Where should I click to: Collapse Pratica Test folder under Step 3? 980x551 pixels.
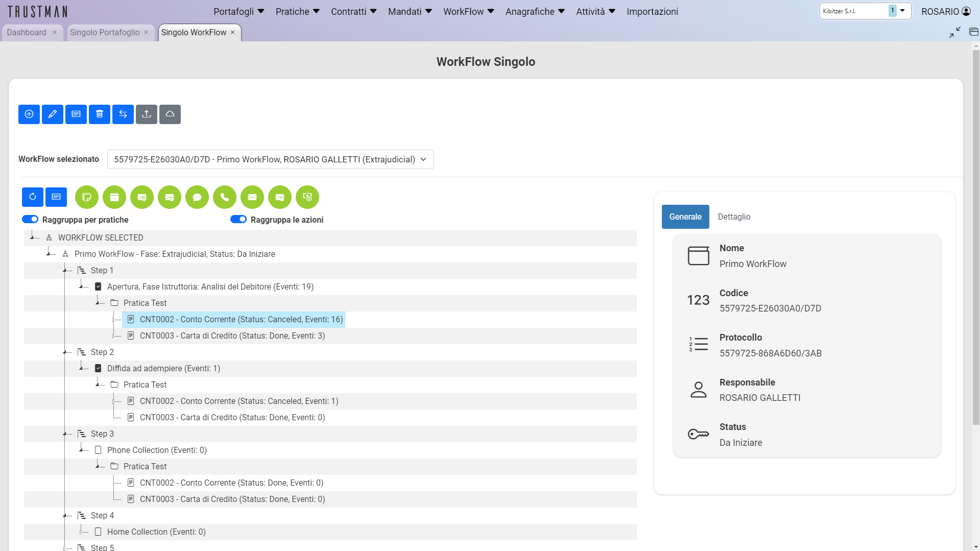pyautogui.click(x=98, y=467)
